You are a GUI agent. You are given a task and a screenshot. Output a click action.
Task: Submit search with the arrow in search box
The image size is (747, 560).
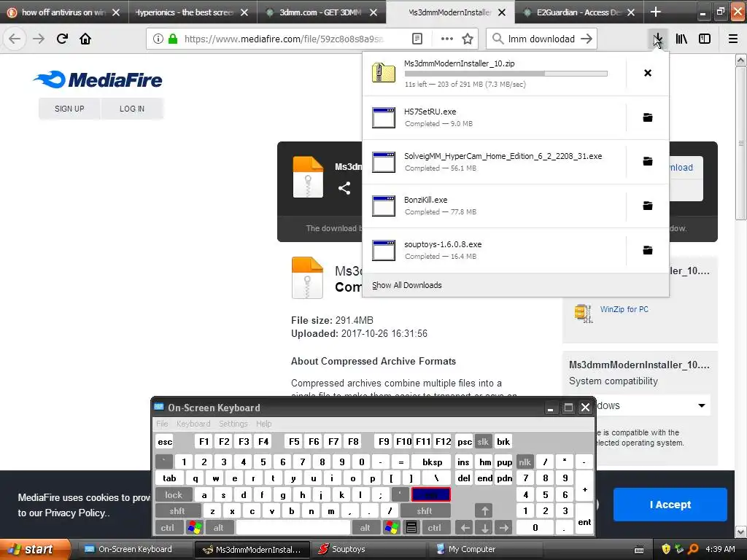click(x=587, y=39)
